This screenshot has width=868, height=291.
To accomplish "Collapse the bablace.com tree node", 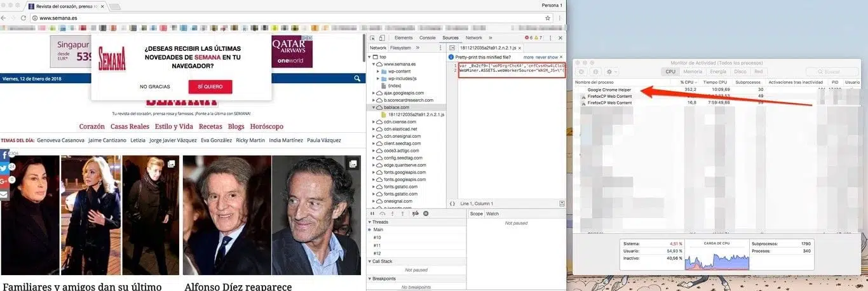I will 374,107.
